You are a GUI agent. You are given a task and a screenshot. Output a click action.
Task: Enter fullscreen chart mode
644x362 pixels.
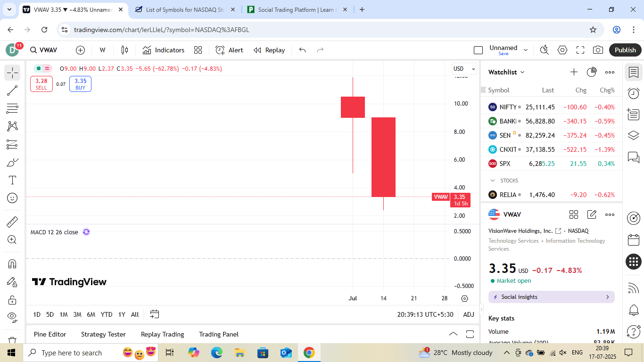(x=580, y=50)
